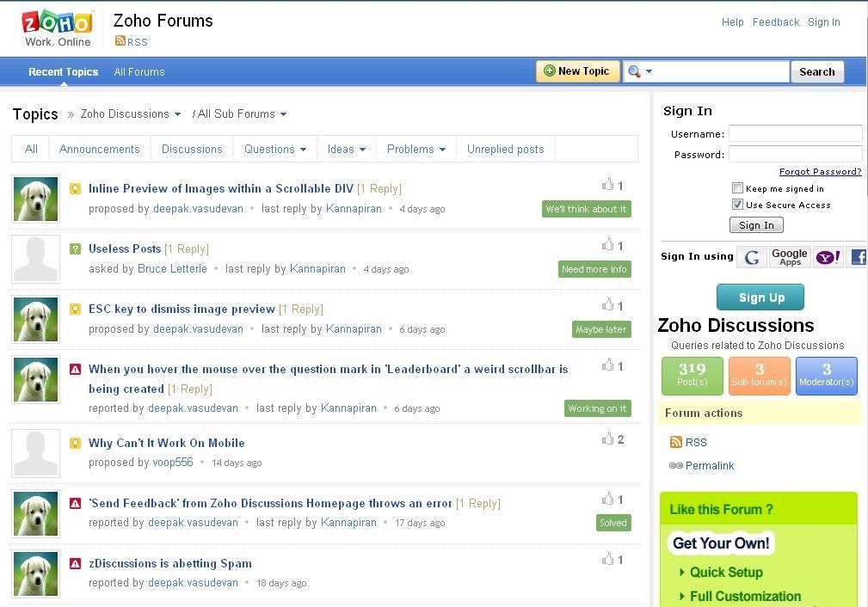868x607 pixels.
Task: Click the idea icon beside 'Why Can't It Work On Mobile'
Action: [x=76, y=443]
